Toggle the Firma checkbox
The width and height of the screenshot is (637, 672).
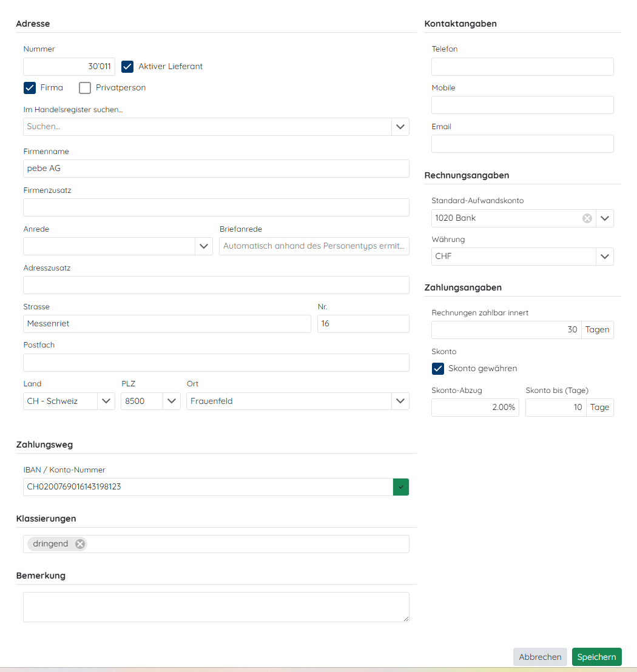pyautogui.click(x=30, y=88)
